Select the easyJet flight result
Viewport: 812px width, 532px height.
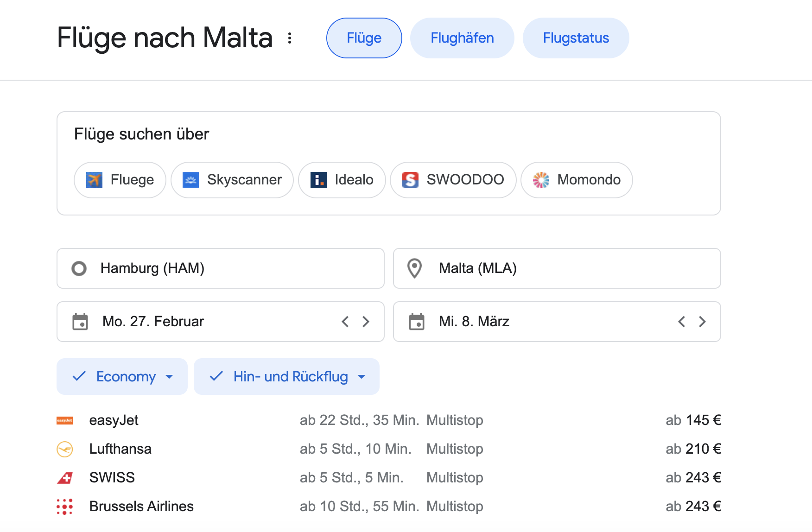pyautogui.click(x=389, y=420)
